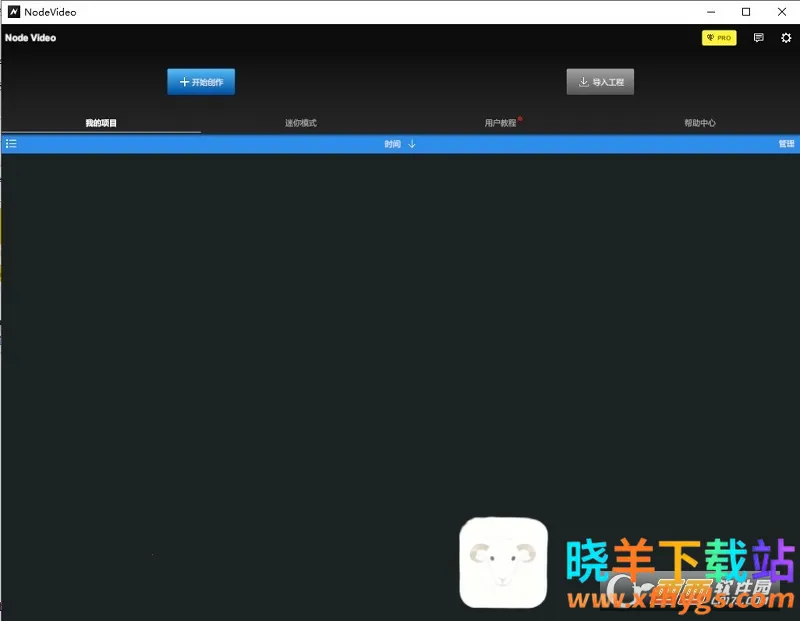Click the NodeVideo app icon in title bar

[x=14, y=12]
